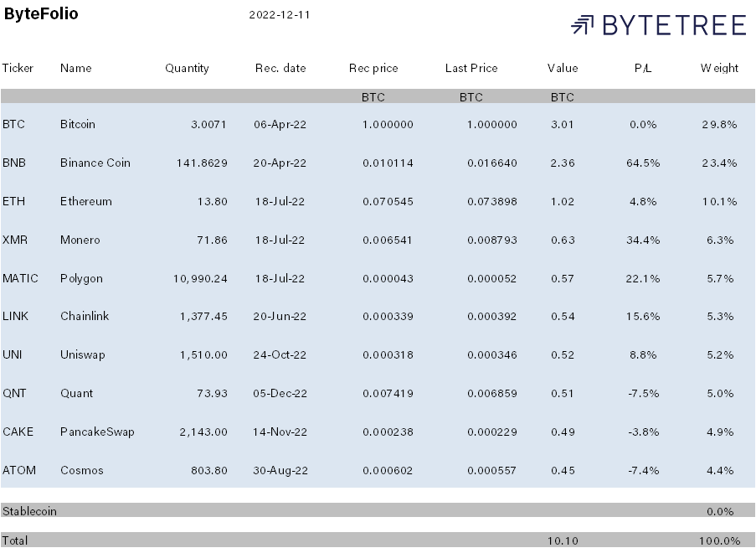Click the name Cosmos
The image size is (756, 548).
pyautogui.click(x=81, y=470)
